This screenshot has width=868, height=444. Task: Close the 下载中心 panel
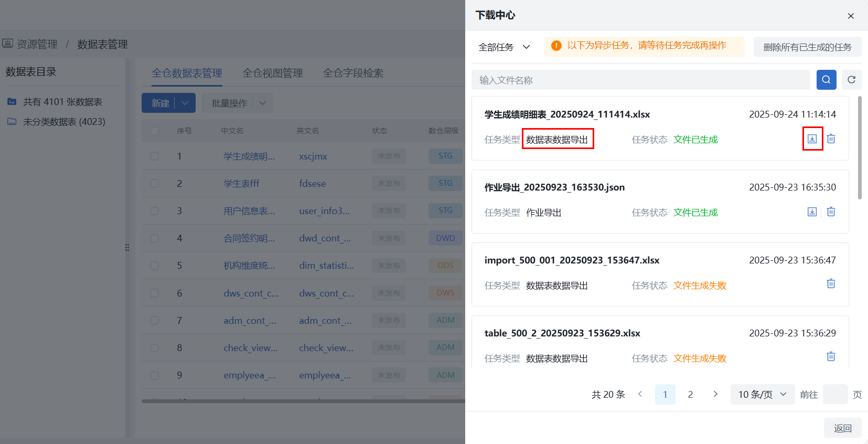(x=850, y=16)
